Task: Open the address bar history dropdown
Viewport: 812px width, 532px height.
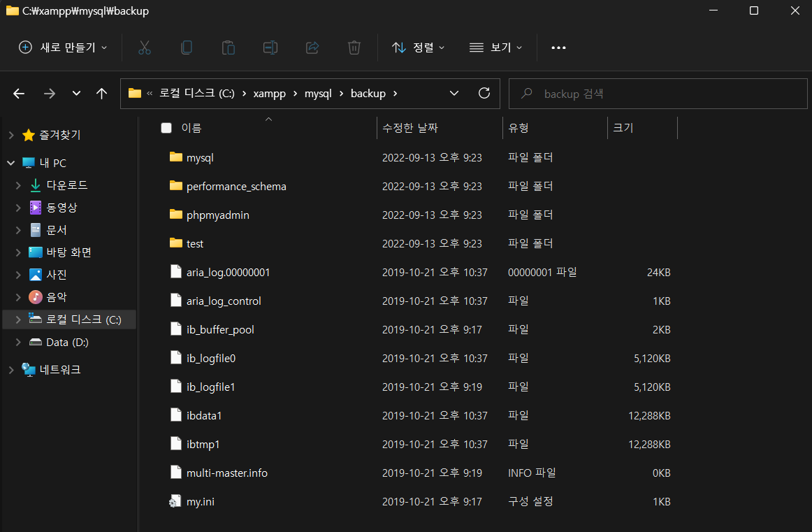Action: (x=454, y=93)
